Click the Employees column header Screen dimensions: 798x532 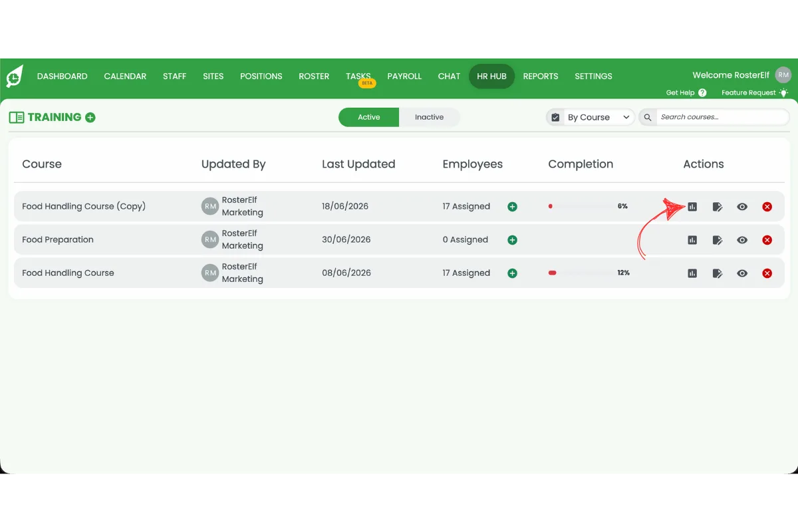[x=473, y=164]
